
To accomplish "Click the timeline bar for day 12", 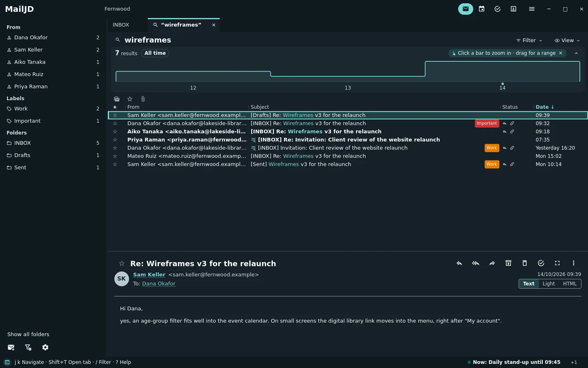I will click(x=193, y=76).
